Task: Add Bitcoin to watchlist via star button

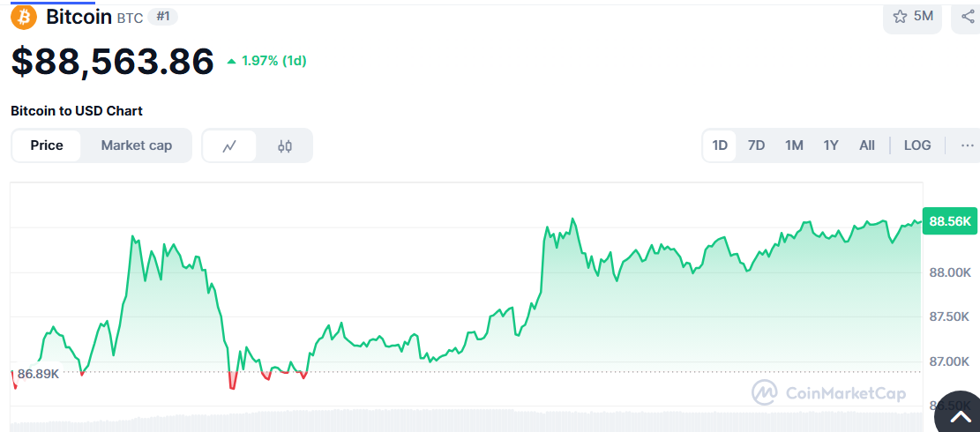Action: click(x=912, y=17)
